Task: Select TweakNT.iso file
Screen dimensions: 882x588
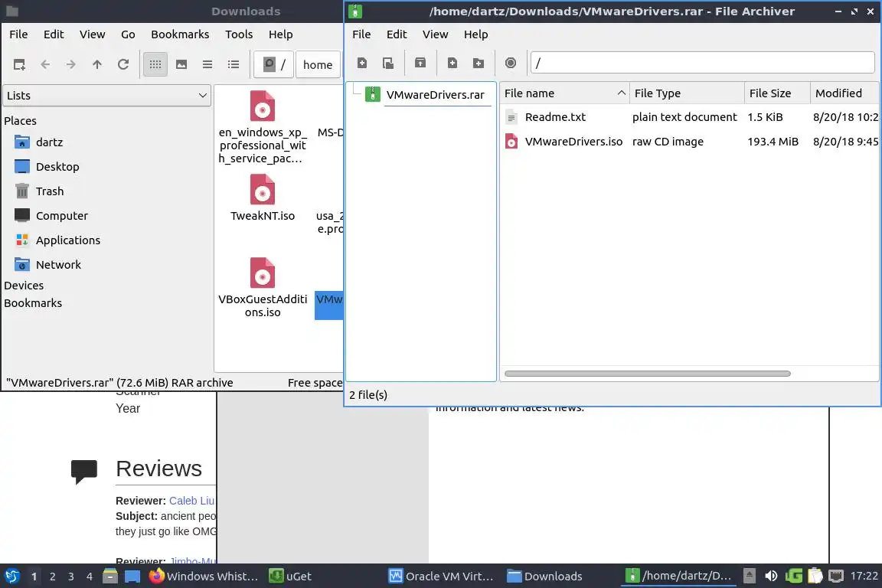Action: (x=262, y=198)
